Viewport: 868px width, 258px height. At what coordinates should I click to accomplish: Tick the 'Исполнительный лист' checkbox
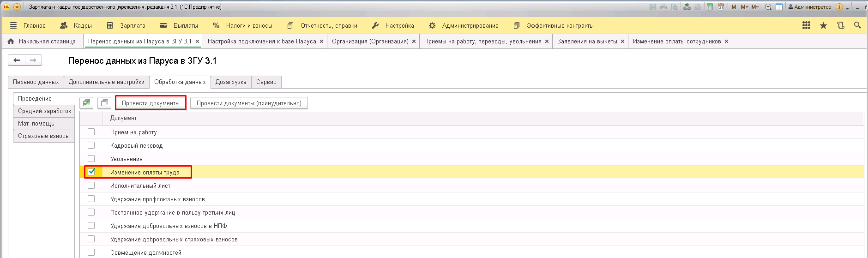pyautogui.click(x=91, y=186)
